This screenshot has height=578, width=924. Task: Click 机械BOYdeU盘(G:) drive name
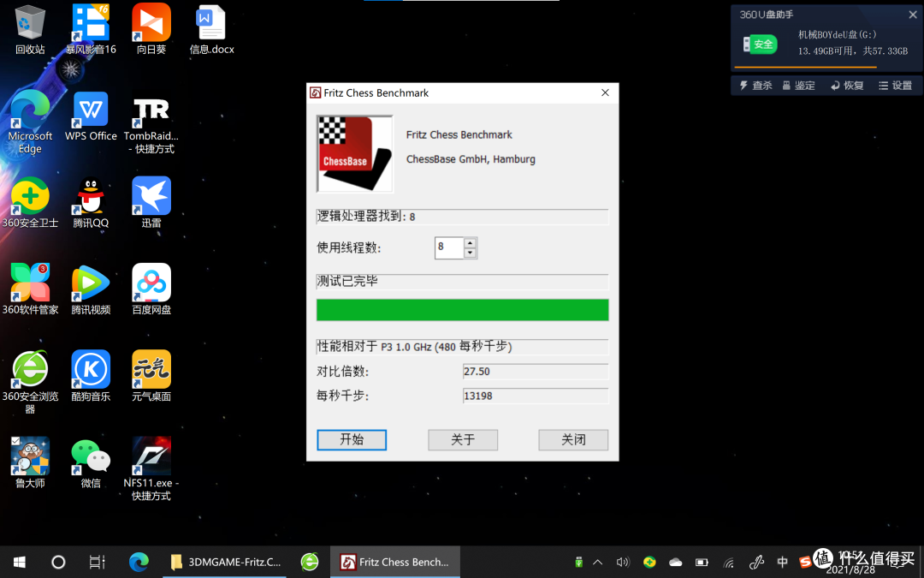pyautogui.click(x=838, y=35)
